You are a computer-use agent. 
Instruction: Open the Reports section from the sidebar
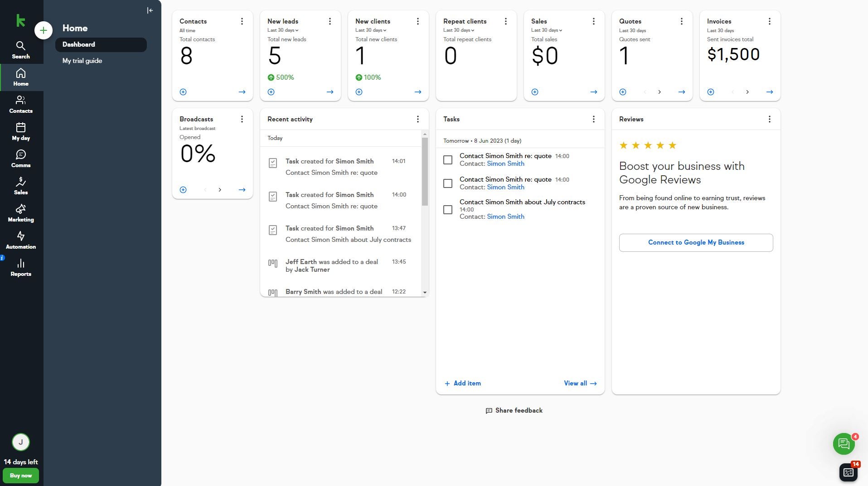(20, 267)
